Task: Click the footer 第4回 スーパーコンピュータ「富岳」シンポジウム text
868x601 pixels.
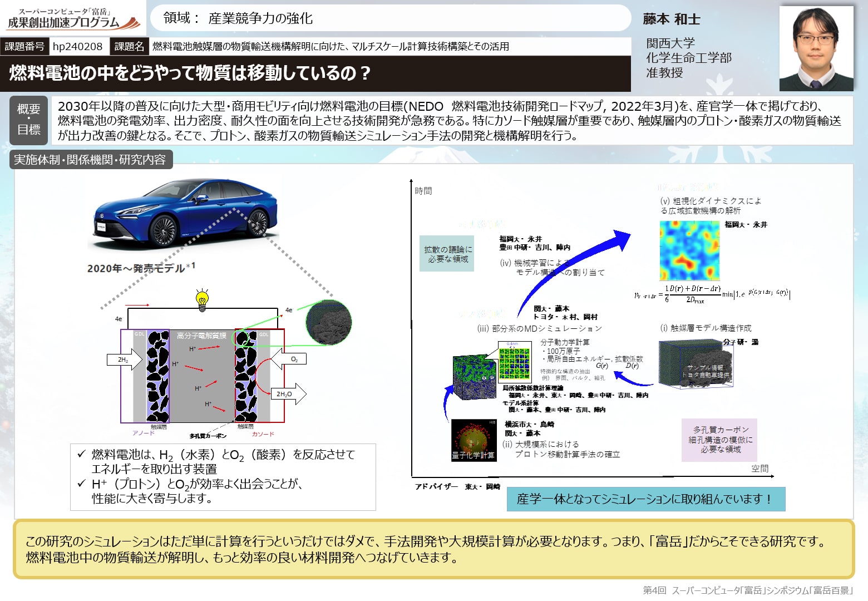Action: [x=748, y=590]
